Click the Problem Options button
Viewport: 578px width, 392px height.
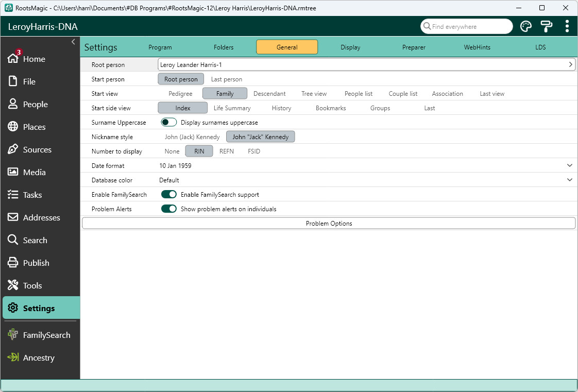coord(329,223)
